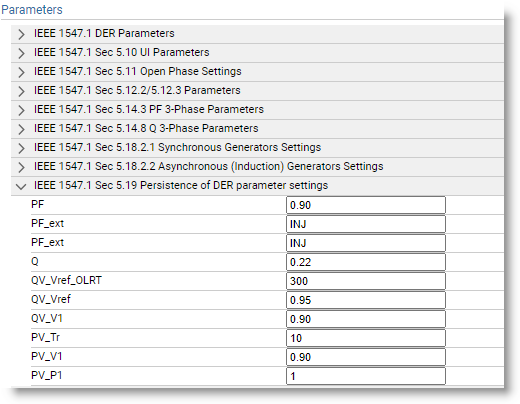The height and width of the screenshot is (404, 520).
Task: Select the QV_Vref input showing 0.95
Action: [366, 300]
